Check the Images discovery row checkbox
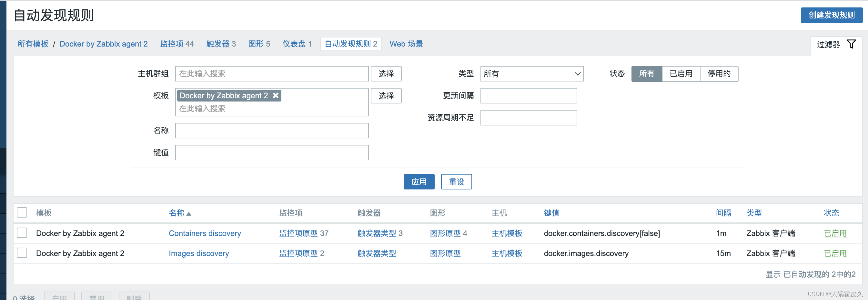The height and width of the screenshot is (300, 868). click(x=22, y=253)
